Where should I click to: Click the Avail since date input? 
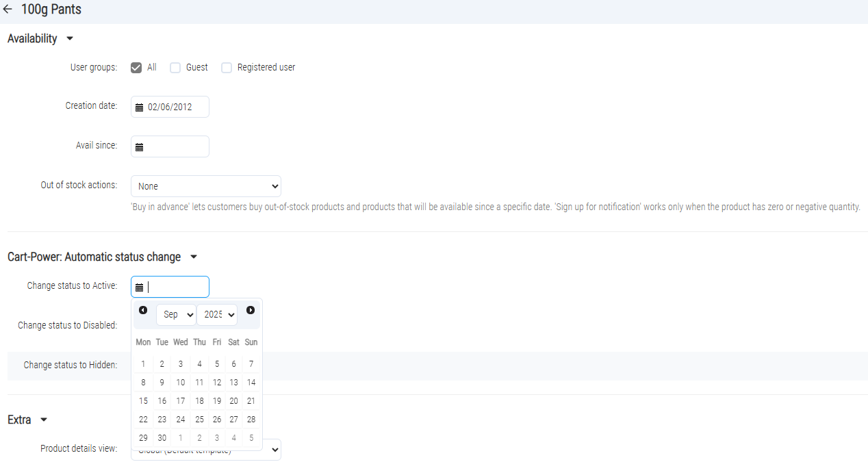click(x=175, y=146)
